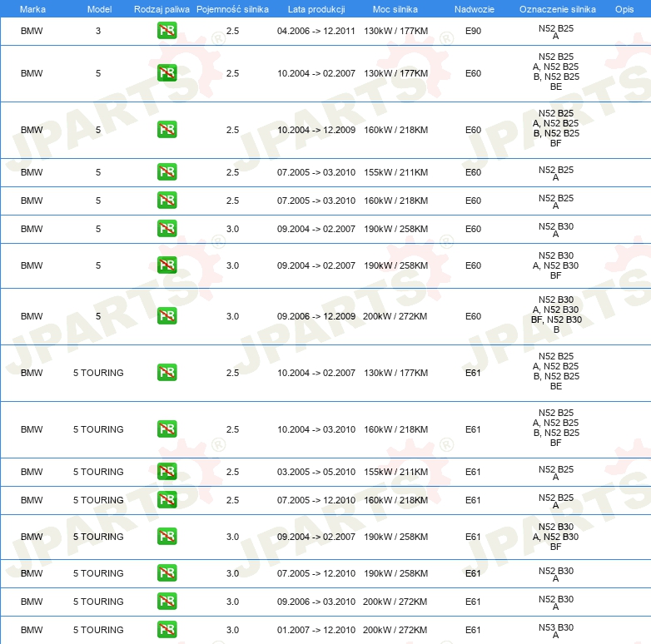Click the fuel icon for the E61 10.2004 -> 03.2010 row

click(x=166, y=429)
